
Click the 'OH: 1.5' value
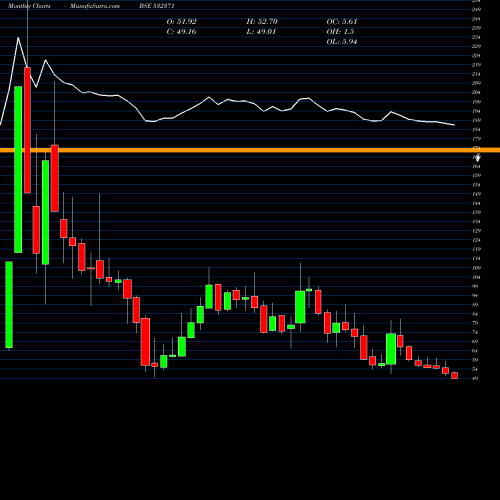340,32
